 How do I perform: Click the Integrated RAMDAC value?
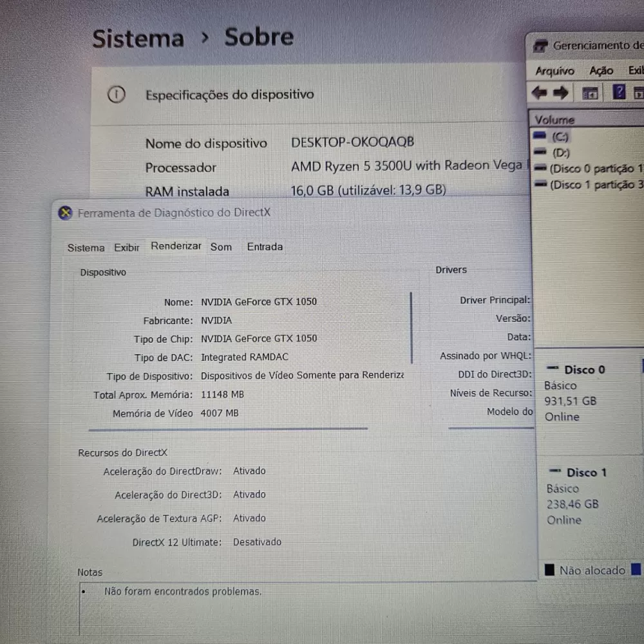point(244,357)
